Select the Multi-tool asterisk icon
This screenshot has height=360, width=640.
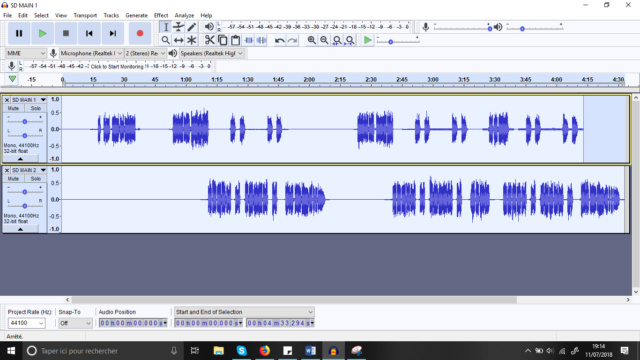(191, 40)
